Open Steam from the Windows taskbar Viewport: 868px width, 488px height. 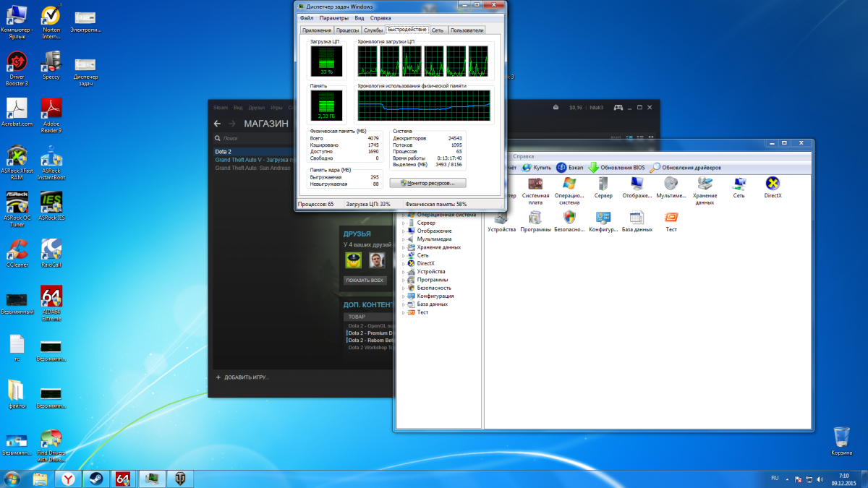tap(95, 479)
